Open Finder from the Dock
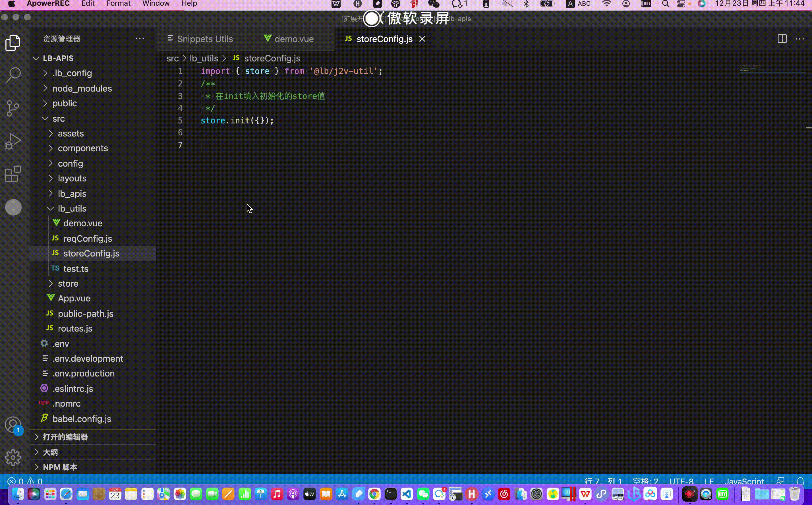The height and width of the screenshot is (505, 812). (x=18, y=494)
